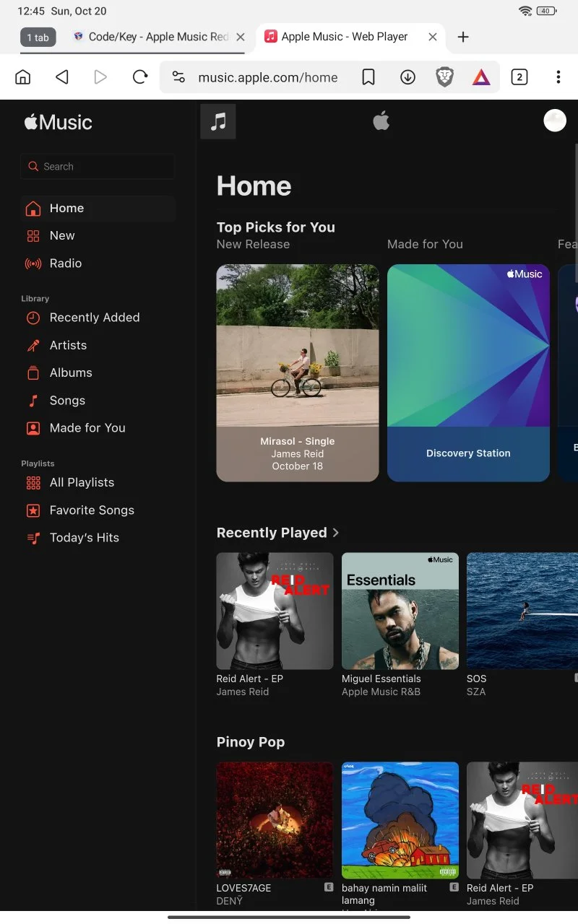Click the music note now-playing icon
Screen dimensions: 578x924
pos(218,122)
